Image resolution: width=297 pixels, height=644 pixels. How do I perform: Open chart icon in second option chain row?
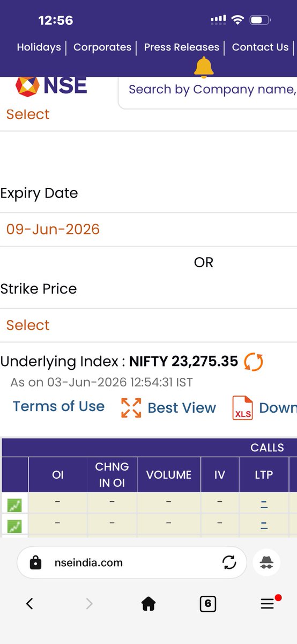14,526
